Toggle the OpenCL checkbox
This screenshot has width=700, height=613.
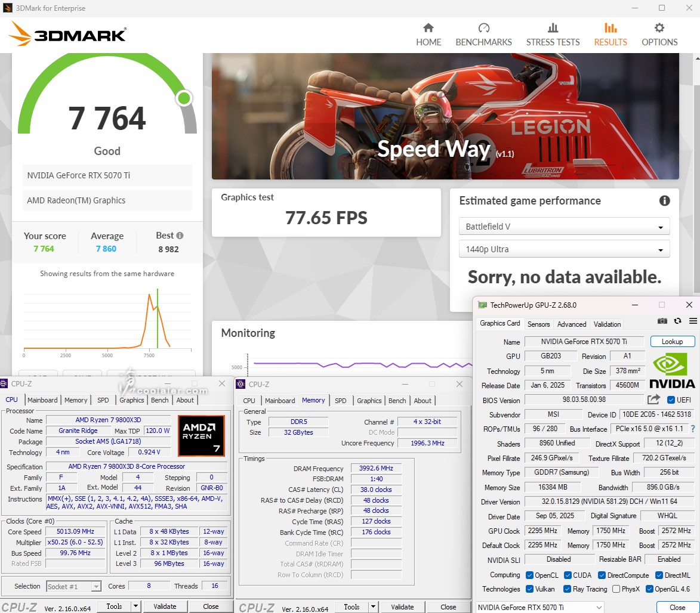[x=529, y=575]
